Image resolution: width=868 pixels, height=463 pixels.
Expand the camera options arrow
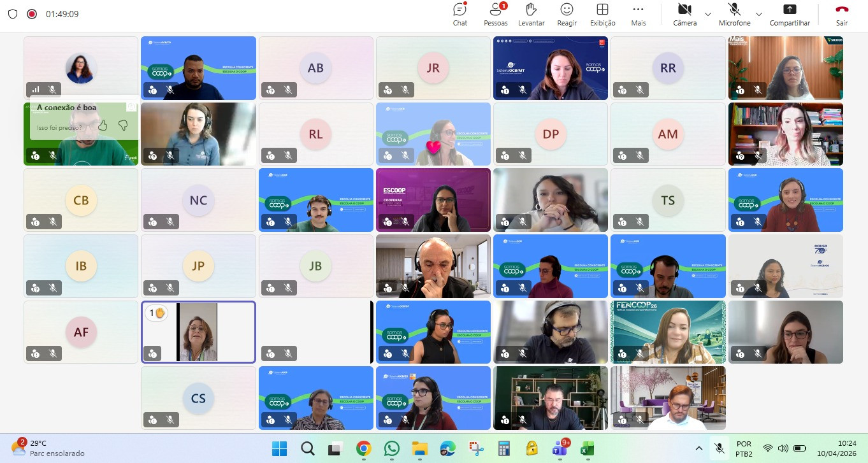coord(707,14)
